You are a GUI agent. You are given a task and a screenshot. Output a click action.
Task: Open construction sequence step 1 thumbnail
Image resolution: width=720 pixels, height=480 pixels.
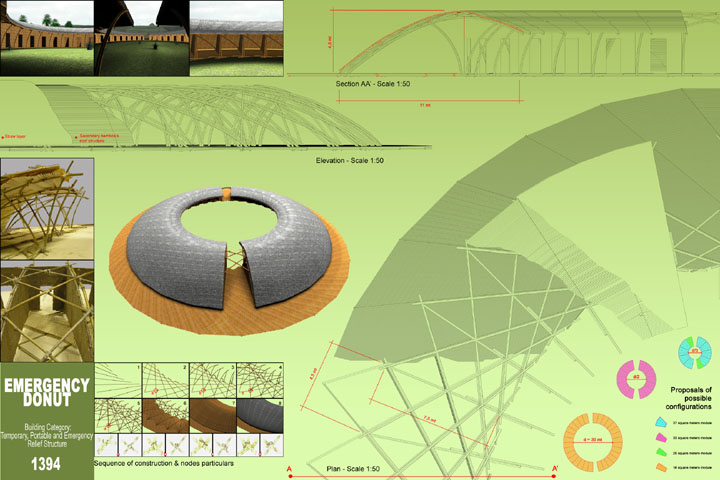[118, 379]
